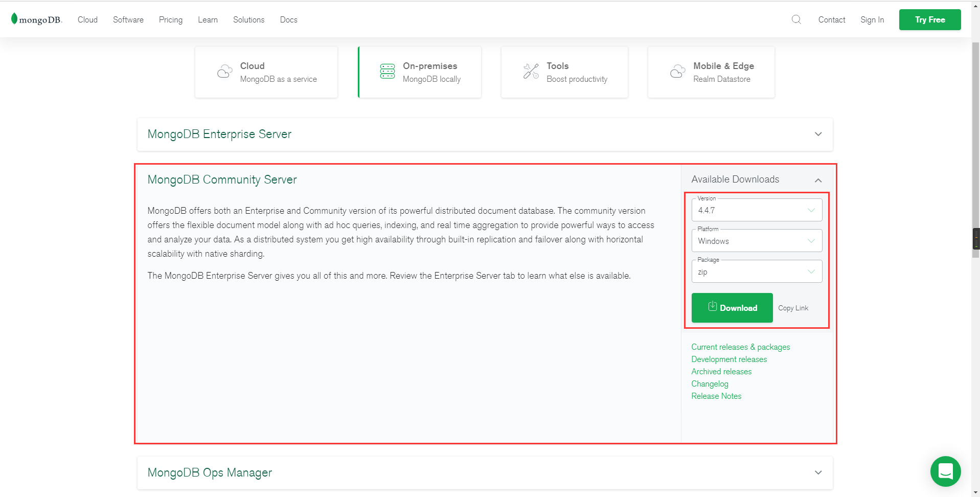The width and height of the screenshot is (980, 497).
Task: Open the Software navigation menu
Action: tap(128, 19)
